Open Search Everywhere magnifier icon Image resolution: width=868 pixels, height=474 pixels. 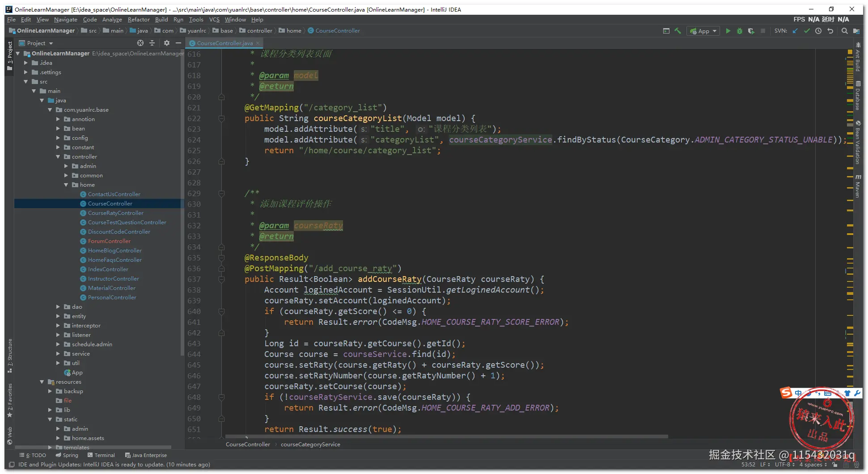tap(844, 31)
